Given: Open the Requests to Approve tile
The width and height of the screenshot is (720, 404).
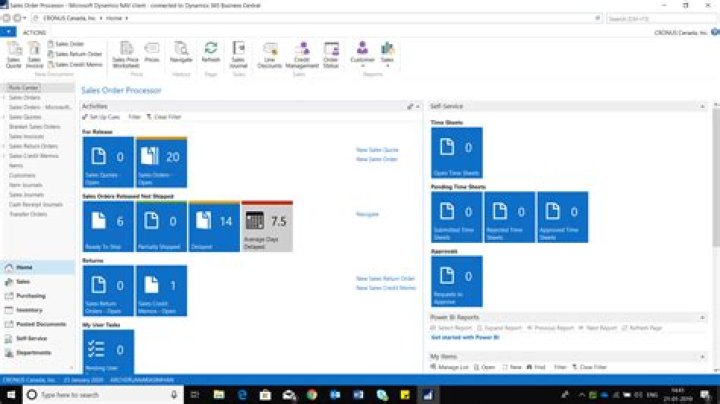Looking at the screenshot, I should (457, 281).
